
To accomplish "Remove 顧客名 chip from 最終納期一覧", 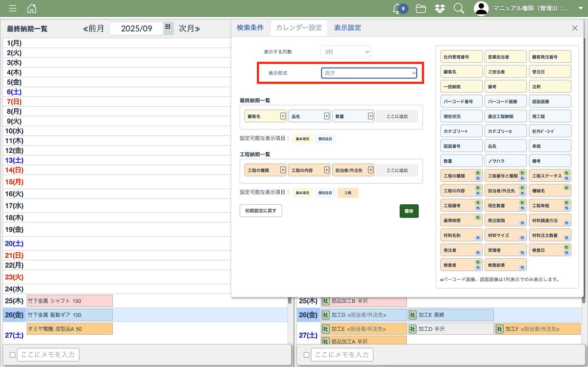I will click(x=283, y=116).
